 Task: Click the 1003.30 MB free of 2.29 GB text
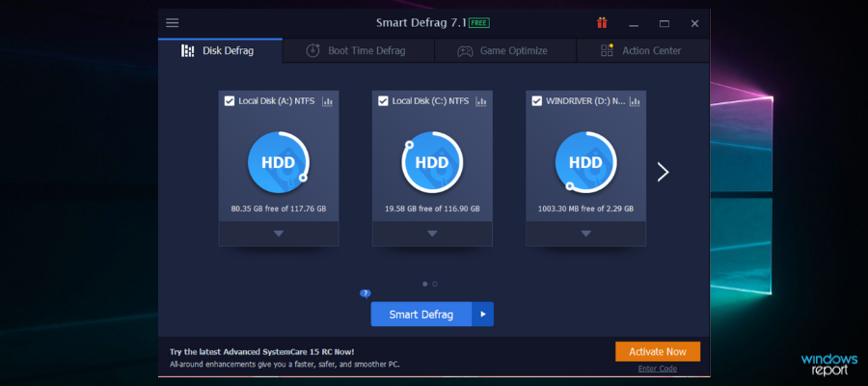click(x=585, y=208)
